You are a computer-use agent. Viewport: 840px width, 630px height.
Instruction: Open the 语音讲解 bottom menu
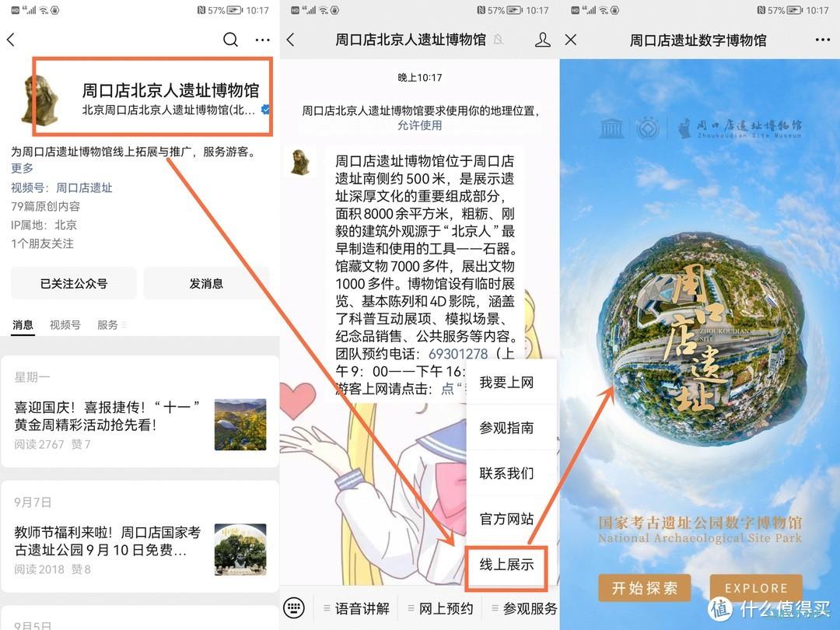[x=357, y=608]
